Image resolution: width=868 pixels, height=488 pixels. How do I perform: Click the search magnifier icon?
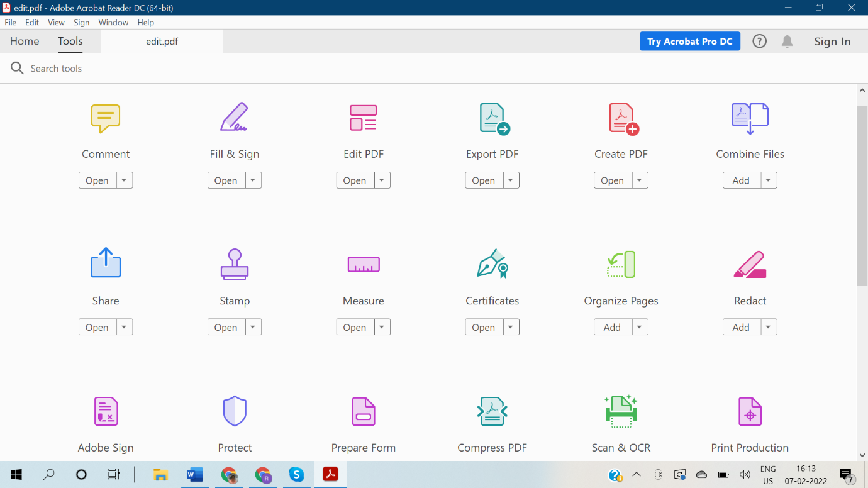(17, 68)
